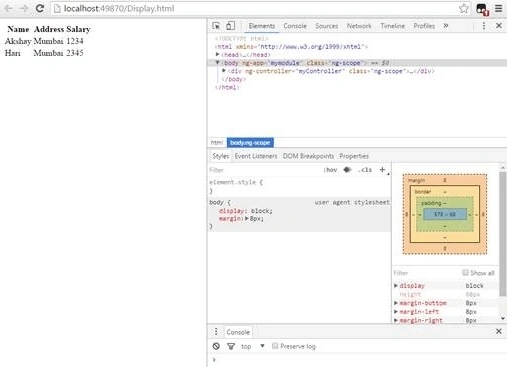Click the 2345 salary value

click(75, 53)
